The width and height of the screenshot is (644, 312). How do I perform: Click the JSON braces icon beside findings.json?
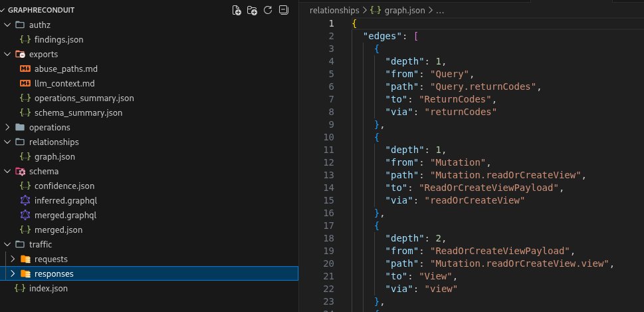click(25, 39)
